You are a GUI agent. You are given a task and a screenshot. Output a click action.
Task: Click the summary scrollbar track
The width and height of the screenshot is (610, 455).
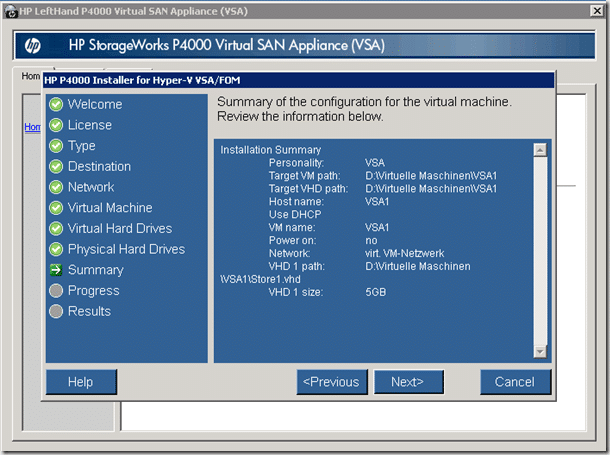coord(540,251)
